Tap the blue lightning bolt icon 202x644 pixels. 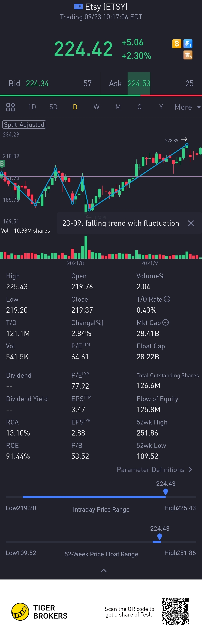pos(188,44)
